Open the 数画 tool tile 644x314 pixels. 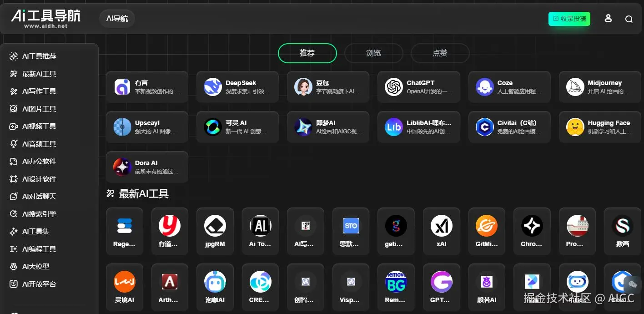coord(623,231)
